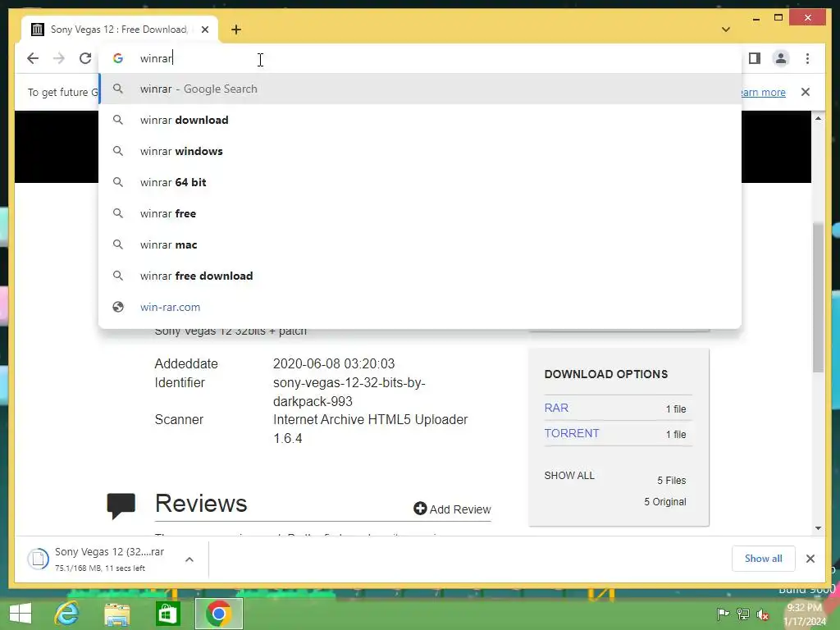Open the clock showing 9:32 PM

(x=805, y=614)
